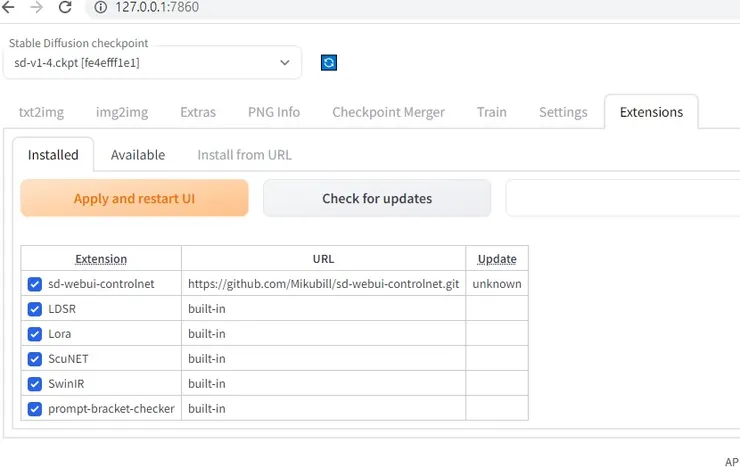Uncheck the sd-webui-controlnet extension
The image size is (740, 467).
point(35,284)
